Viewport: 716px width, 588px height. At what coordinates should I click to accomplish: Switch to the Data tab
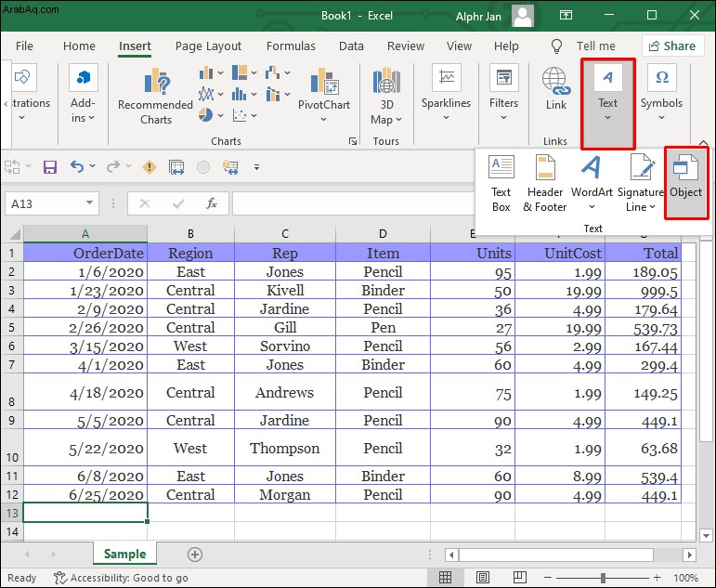[351, 46]
